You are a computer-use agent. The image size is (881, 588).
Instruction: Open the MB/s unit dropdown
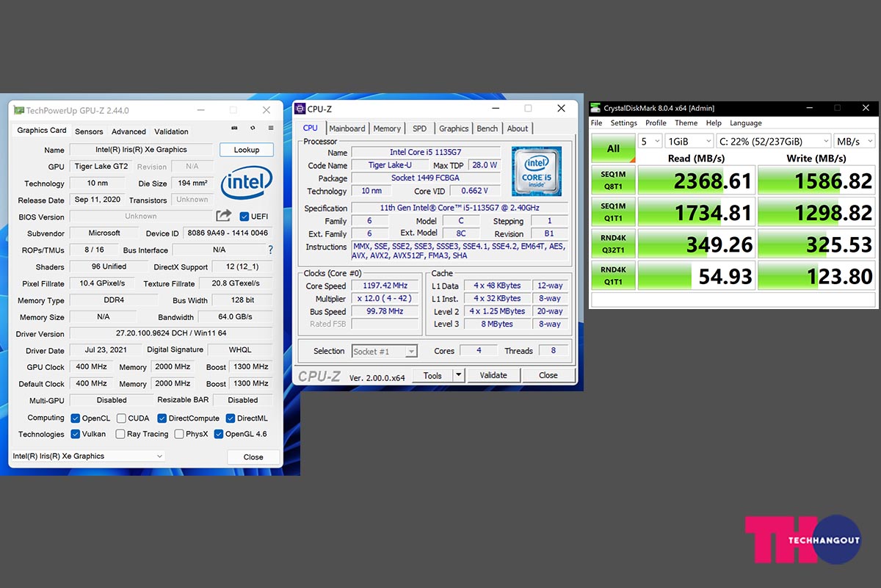pyautogui.click(x=855, y=141)
